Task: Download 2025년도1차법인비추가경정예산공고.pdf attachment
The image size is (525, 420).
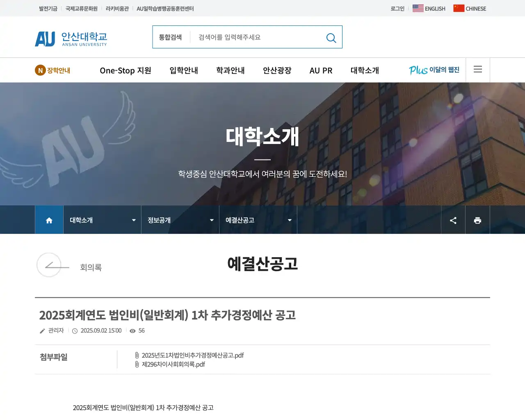Action: (x=192, y=355)
